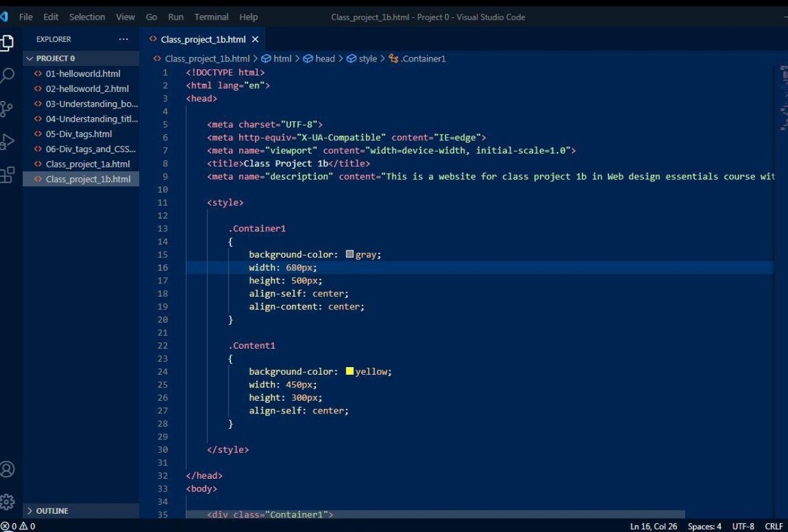Open the Terminal menu
Image resolution: width=788 pixels, height=532 pixels.
coord(211,17)
